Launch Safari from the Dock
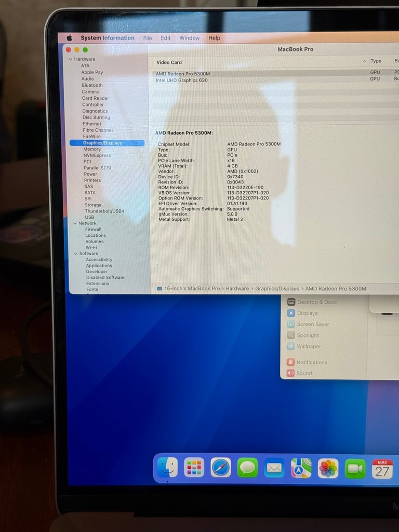399x532 pixels. point(221,468)
